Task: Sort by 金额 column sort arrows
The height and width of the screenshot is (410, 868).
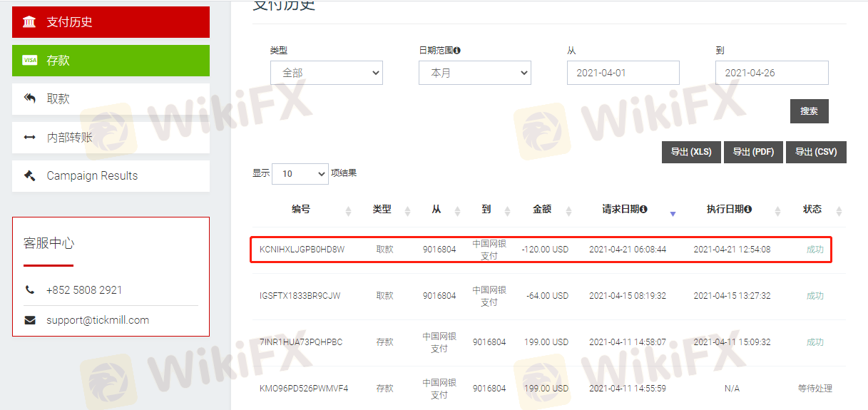Action: (x=569, y=211)
